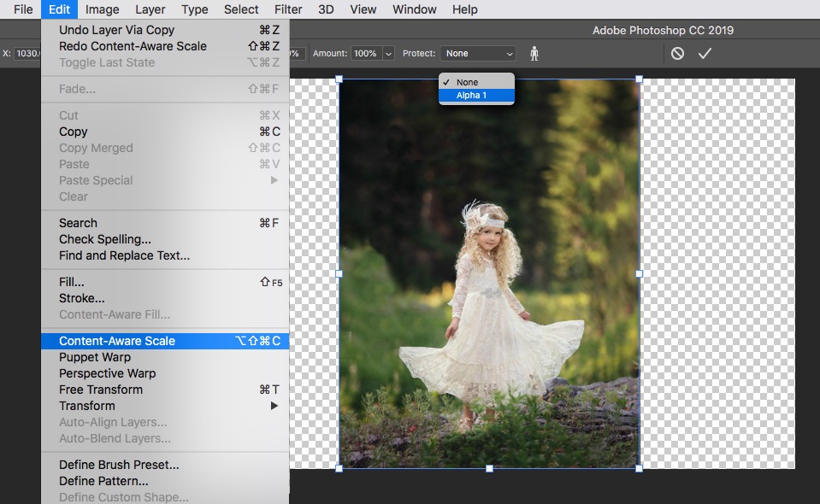820x504 pixels.
Task: Open the Amount slider dropdown arrow
Action: 389,54
